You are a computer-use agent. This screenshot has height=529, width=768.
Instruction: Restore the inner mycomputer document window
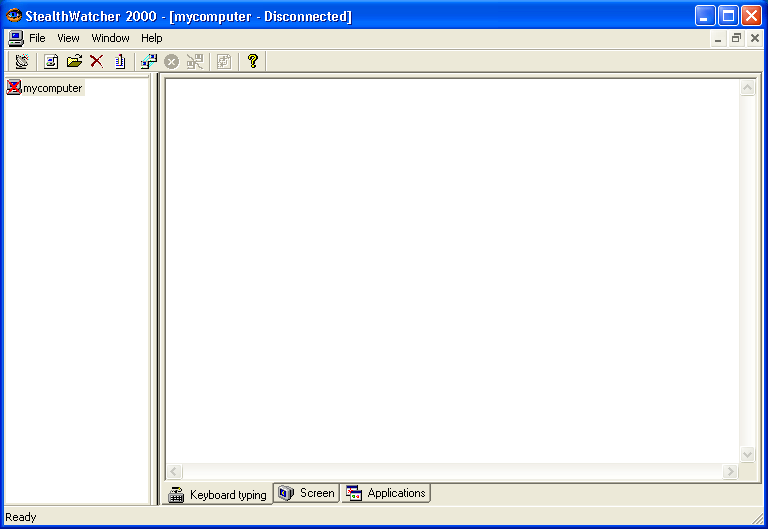pos(736,39)
